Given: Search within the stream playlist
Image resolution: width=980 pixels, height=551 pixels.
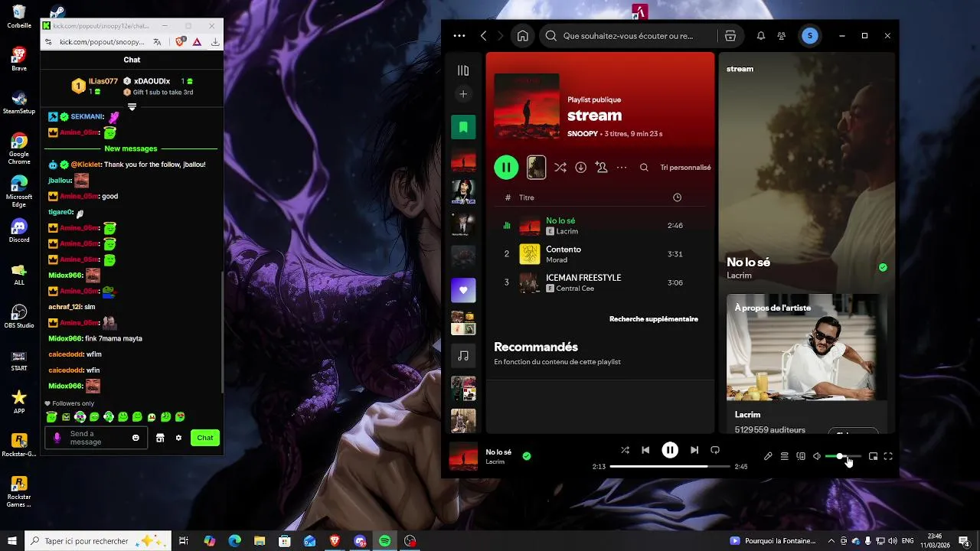Looking at the screenshot, I should click(644, 168).
